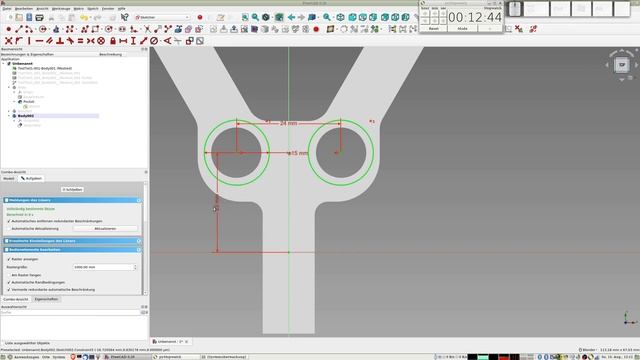Image resolution: width=640 pixels, height=360 pixels.
Task: Open the Sketcher workbench dropdown
Action: 162,18
